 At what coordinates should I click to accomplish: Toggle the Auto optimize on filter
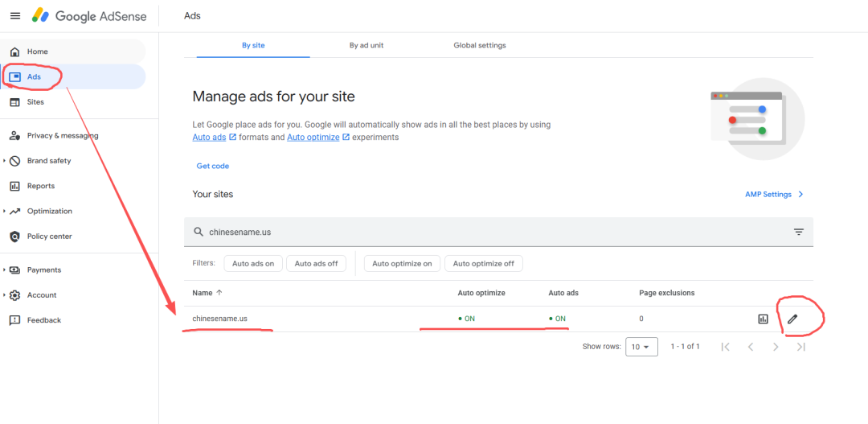tap(402, 263)
